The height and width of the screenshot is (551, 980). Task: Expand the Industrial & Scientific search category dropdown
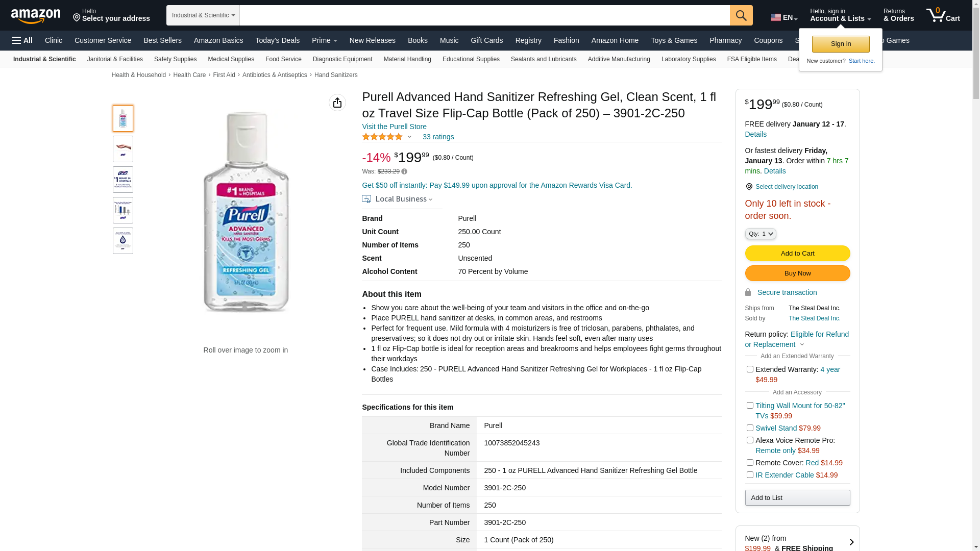[203, 15]
